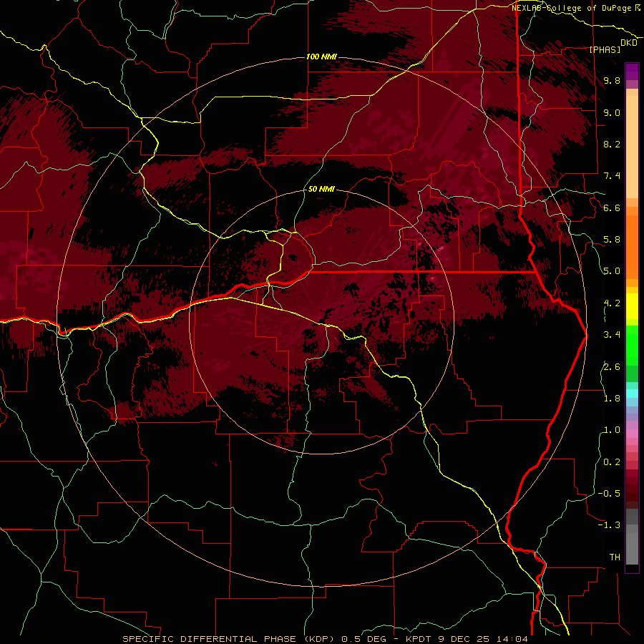The width and height of the screenshot is (644, 644).
Task: Click the 9.0 color scale value
Action: [x=612, y=112]
